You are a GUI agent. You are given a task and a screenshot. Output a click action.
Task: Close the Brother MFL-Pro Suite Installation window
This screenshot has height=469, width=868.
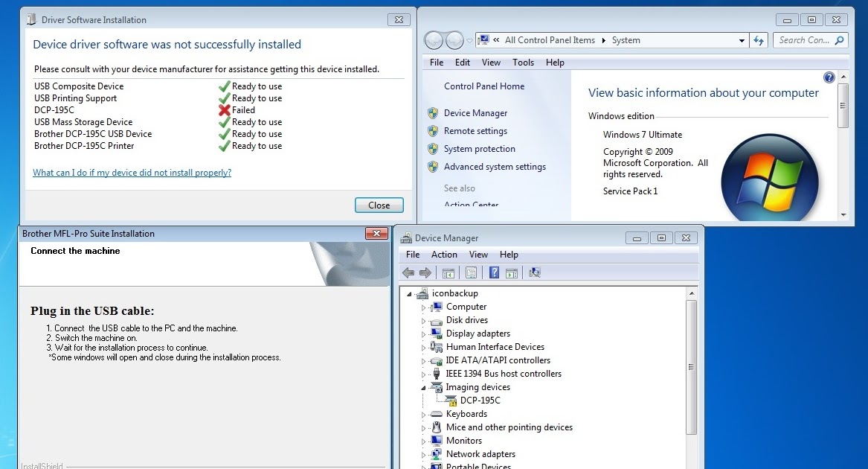[x=376, y=234]
